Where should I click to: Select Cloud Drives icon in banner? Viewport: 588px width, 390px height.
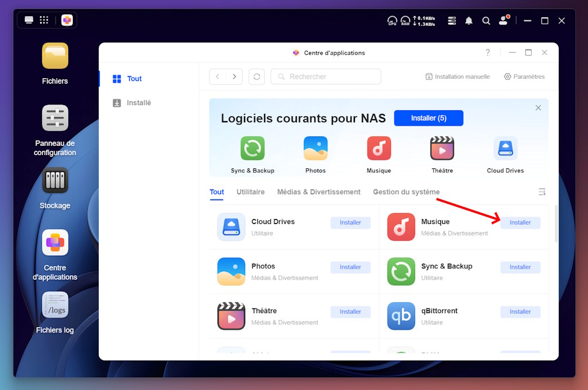pos(505,148)
